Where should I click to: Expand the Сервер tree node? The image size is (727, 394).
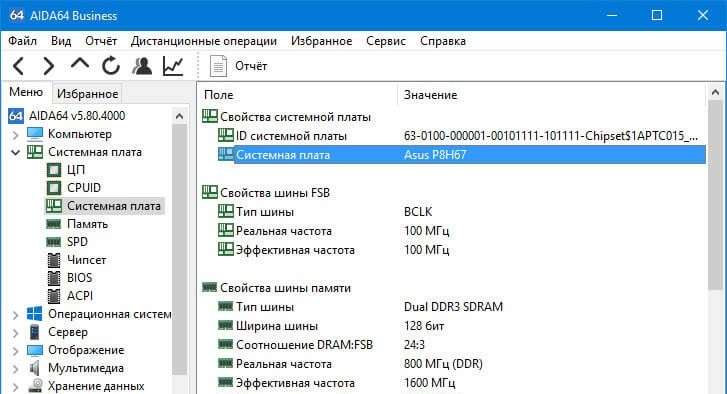15,333
